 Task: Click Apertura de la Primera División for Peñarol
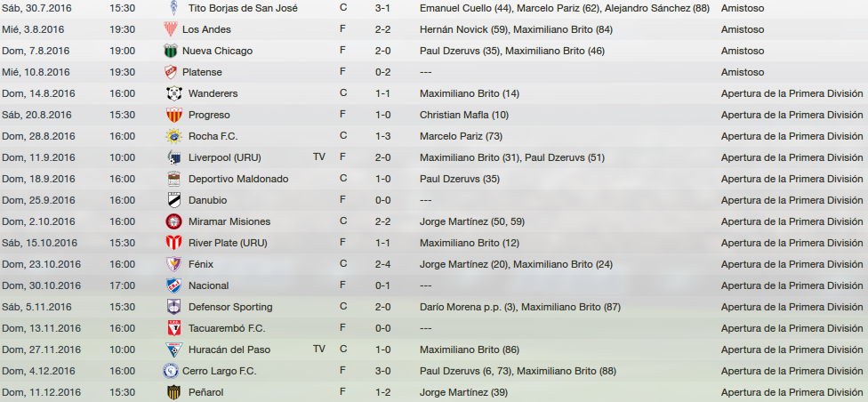(x=792, y=392)
